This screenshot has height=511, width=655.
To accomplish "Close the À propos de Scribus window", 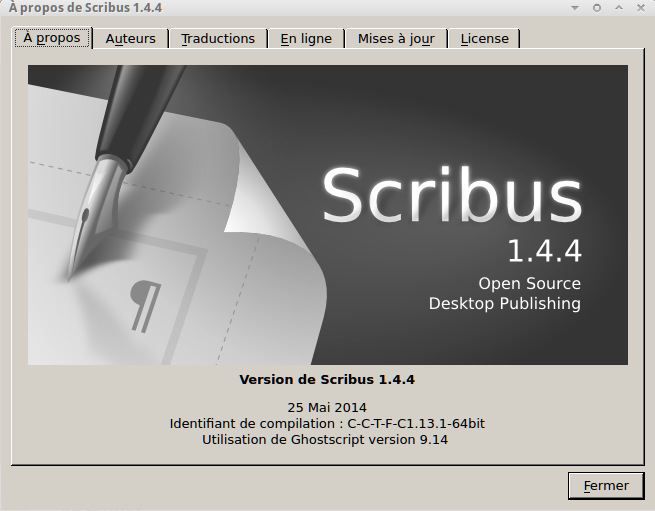I will tap(641, 8).
